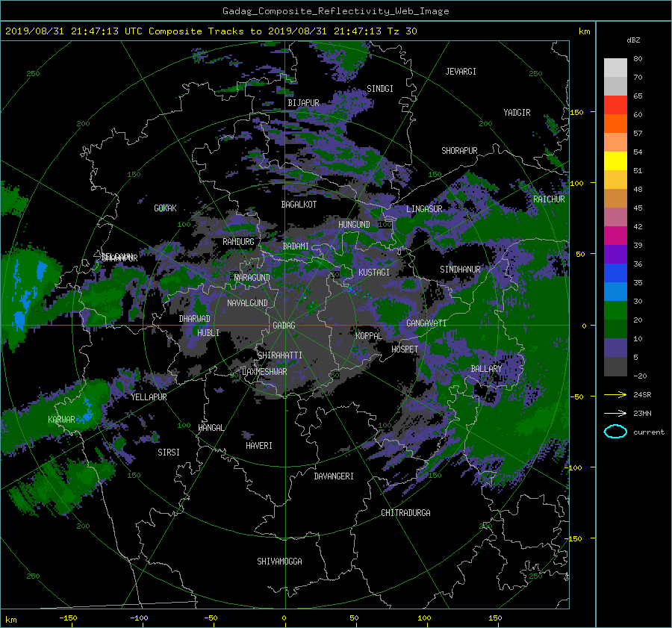Click the 'Tz 30' threshold text
This screenshot has height=628, width=672.
click(x=402, y=31)
